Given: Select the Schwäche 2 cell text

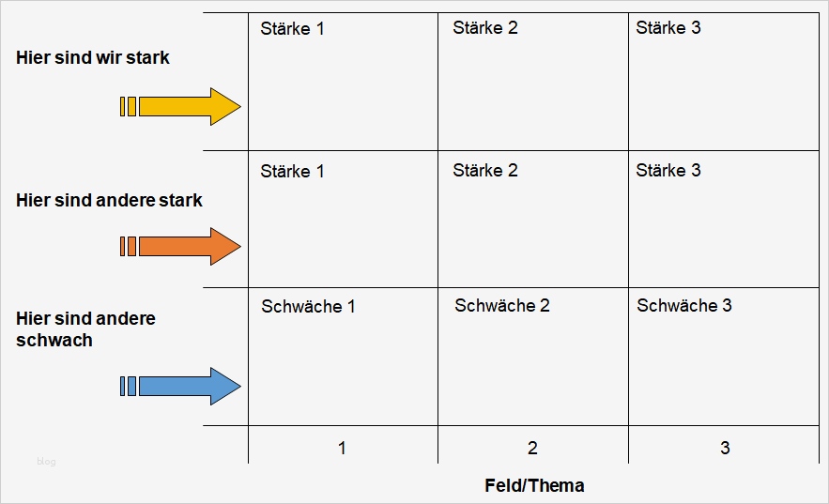Looking at the screenshot, I should pos(502,305).
